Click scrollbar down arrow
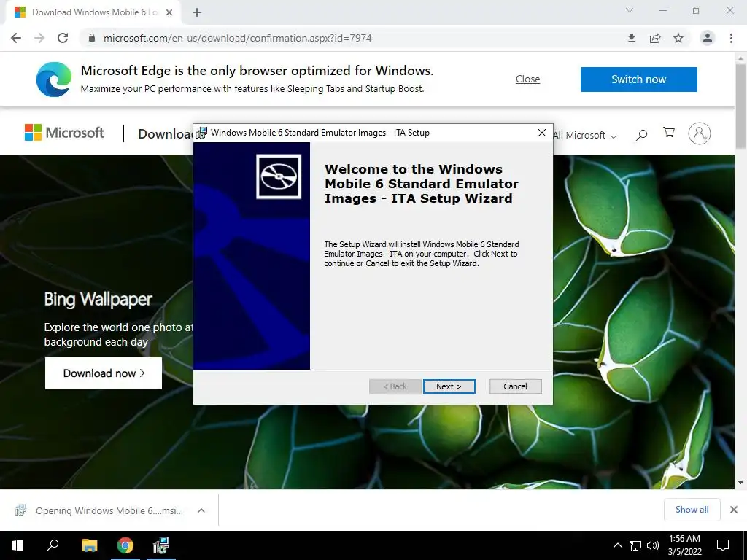747x560 pixels. pos(740,483)
